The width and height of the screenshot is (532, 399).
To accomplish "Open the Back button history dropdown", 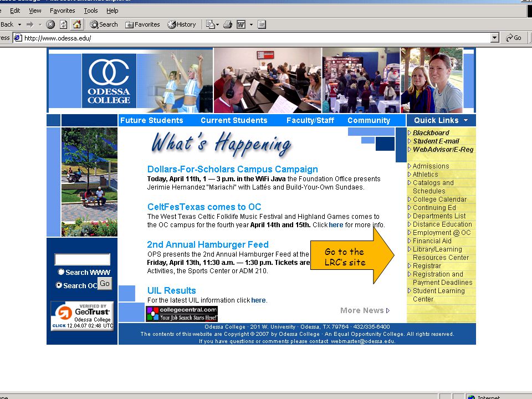I will pyautogui.click(x=20, y=24).
